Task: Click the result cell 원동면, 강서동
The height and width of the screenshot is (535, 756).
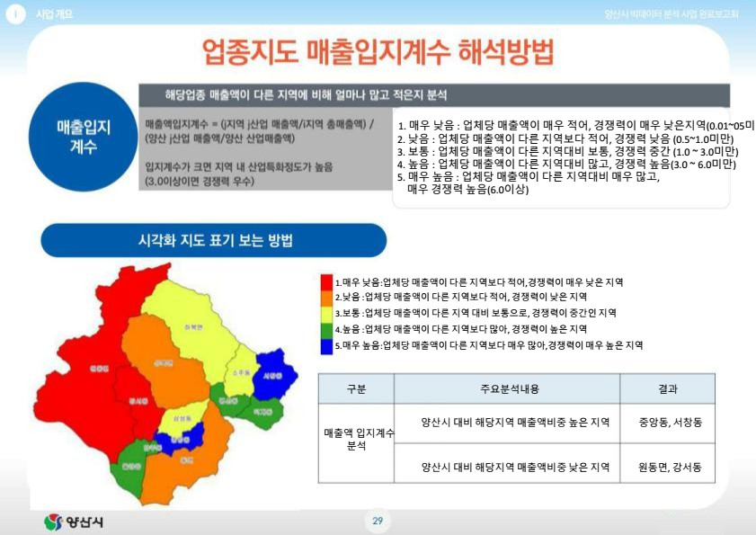Action: [668, 463]
